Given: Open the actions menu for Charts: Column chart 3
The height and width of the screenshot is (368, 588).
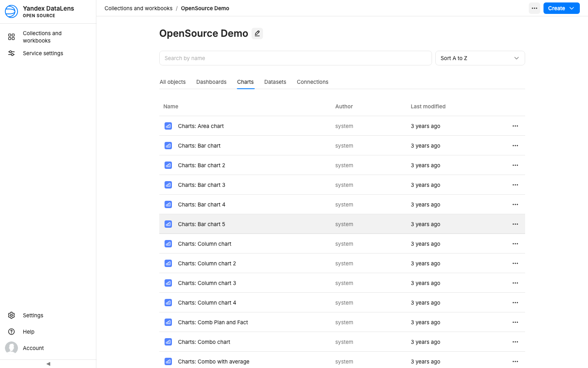Looking at the screenshot, I should click(515, 283).
